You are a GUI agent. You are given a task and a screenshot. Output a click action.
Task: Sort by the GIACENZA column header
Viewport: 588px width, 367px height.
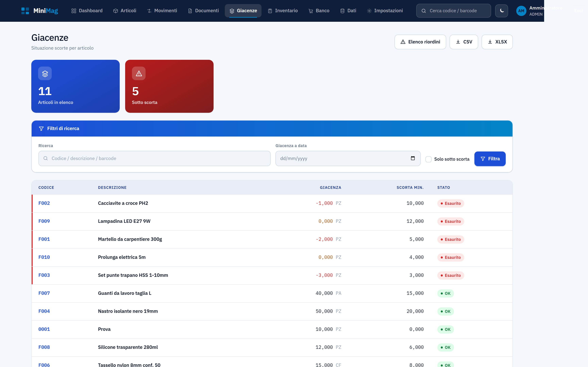[x=330, y=188]
